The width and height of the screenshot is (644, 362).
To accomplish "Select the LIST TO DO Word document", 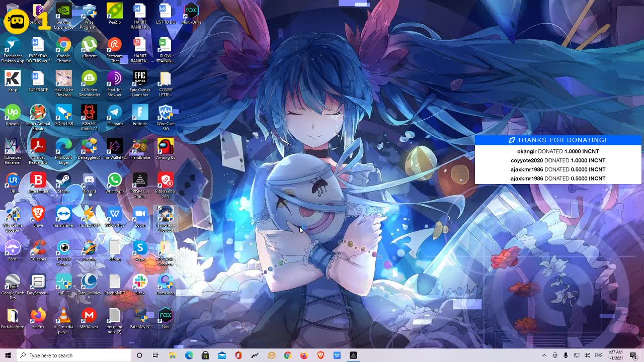I will point(165,14).
